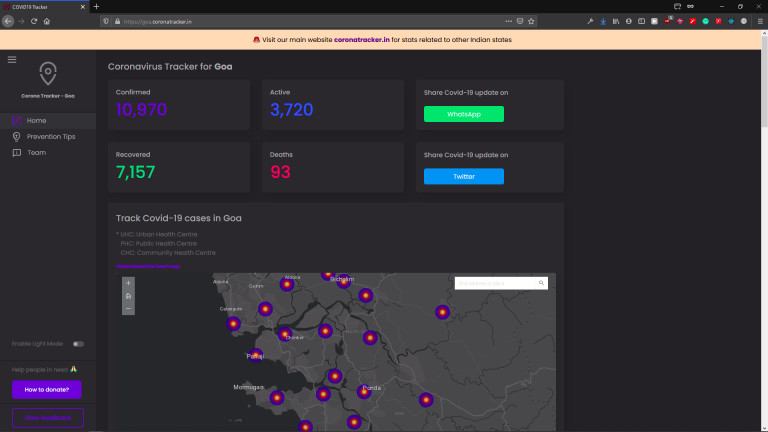Open the hamburger sidebar menu
Viewport: 768px width, 432px height.
click(12, 60)
